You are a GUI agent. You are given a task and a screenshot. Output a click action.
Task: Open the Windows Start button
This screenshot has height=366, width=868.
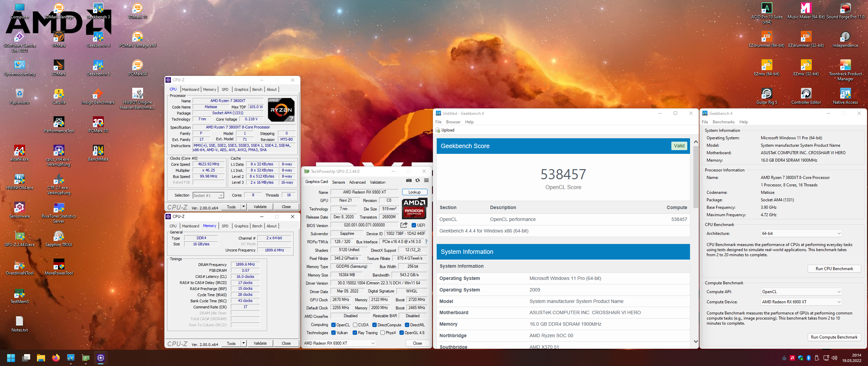coord(11,358)
